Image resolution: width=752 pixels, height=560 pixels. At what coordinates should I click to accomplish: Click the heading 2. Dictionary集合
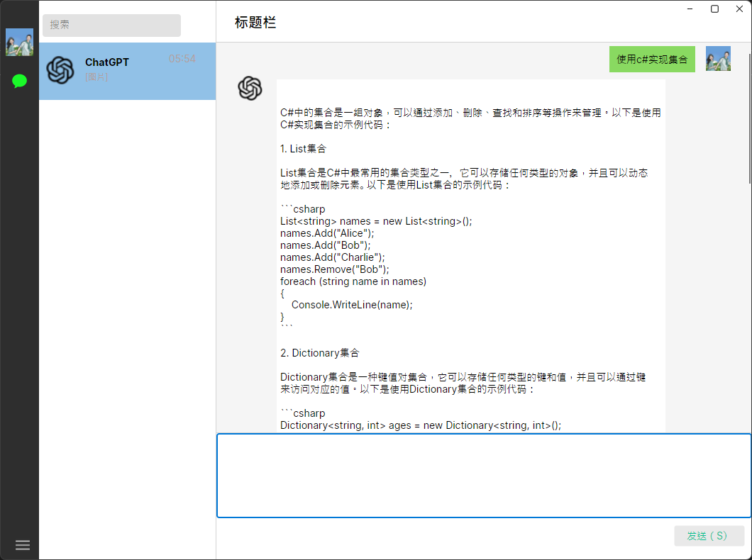[320, 353]
